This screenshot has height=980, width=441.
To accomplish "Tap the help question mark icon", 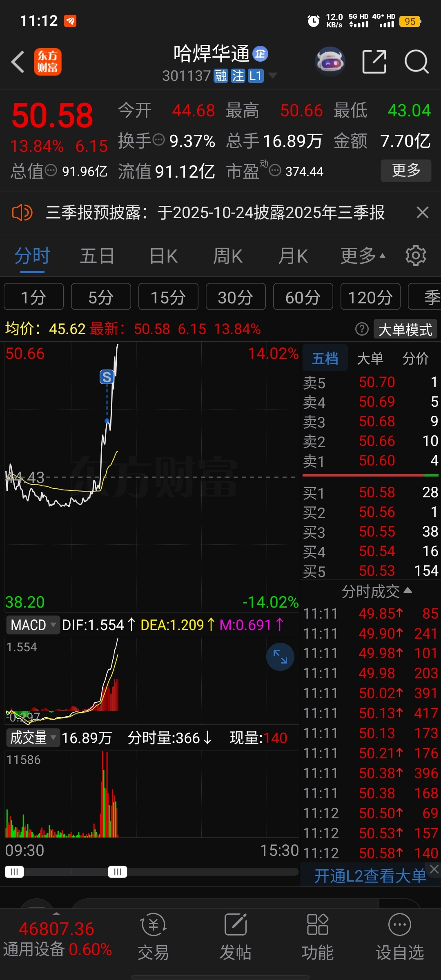I will point(362,329).
